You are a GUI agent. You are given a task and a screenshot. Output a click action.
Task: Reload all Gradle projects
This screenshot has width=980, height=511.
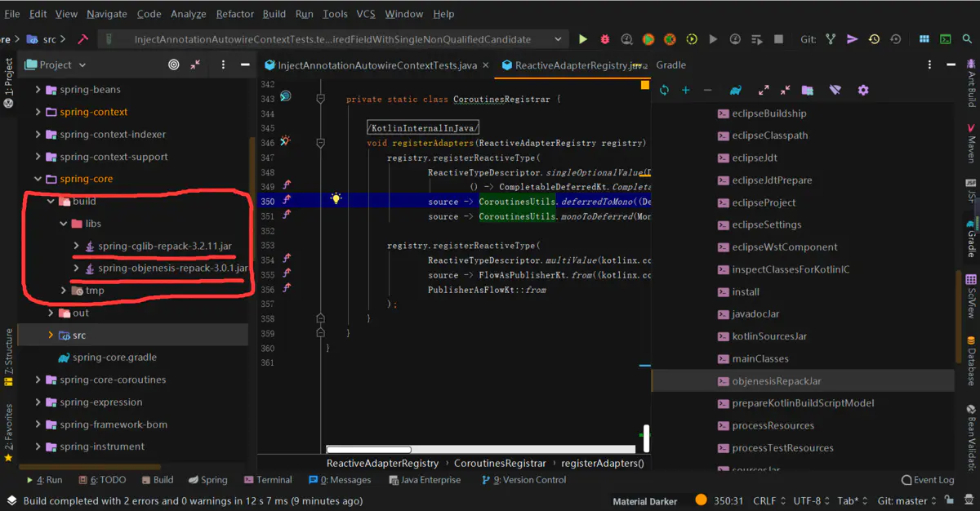(x=664, y=90)
